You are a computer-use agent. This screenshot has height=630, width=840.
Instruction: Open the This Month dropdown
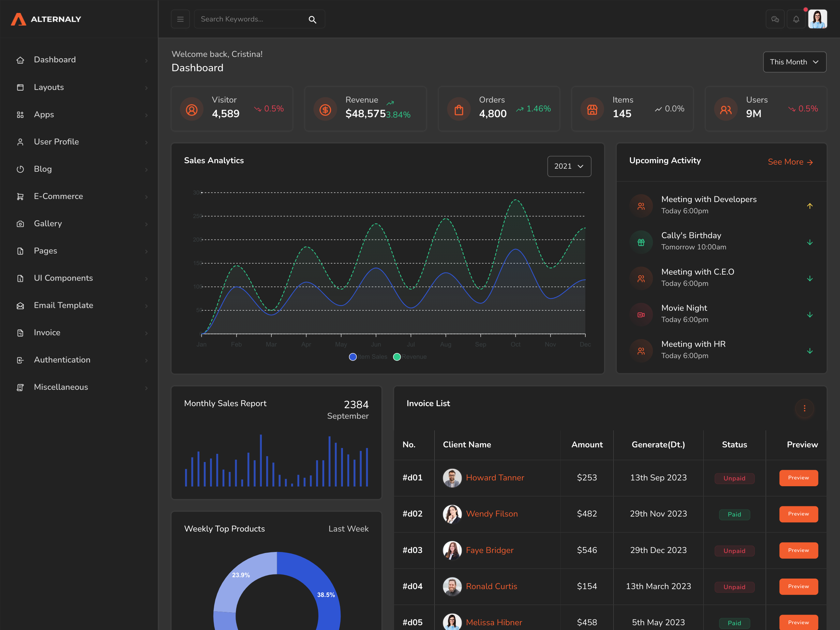(794, 62)
